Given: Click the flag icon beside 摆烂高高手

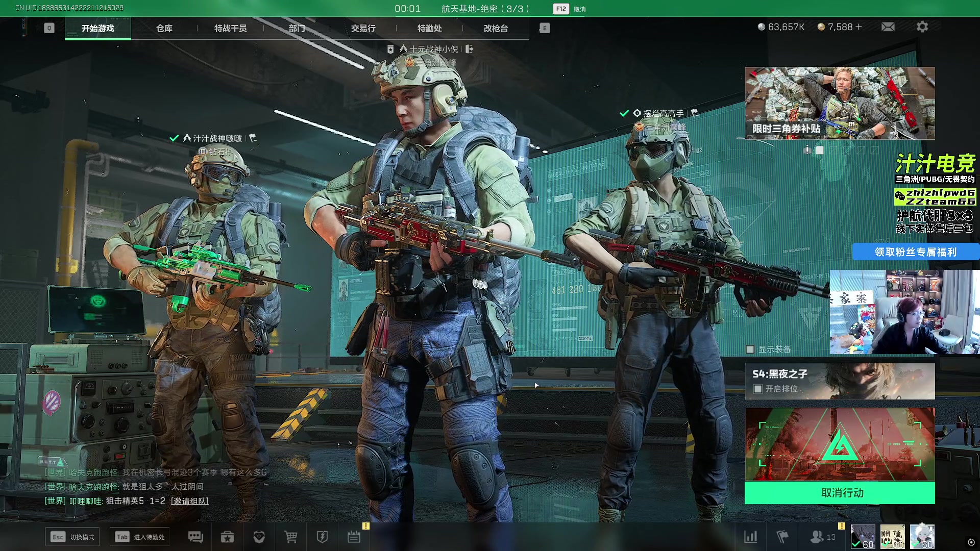Looking at the screenshot, I should [x=694, y=113].
